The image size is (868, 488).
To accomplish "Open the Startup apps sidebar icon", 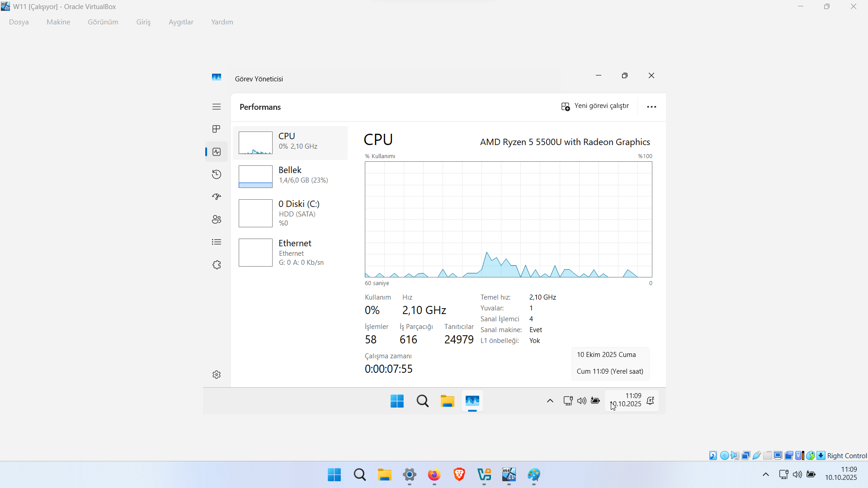I will [217, 197].
